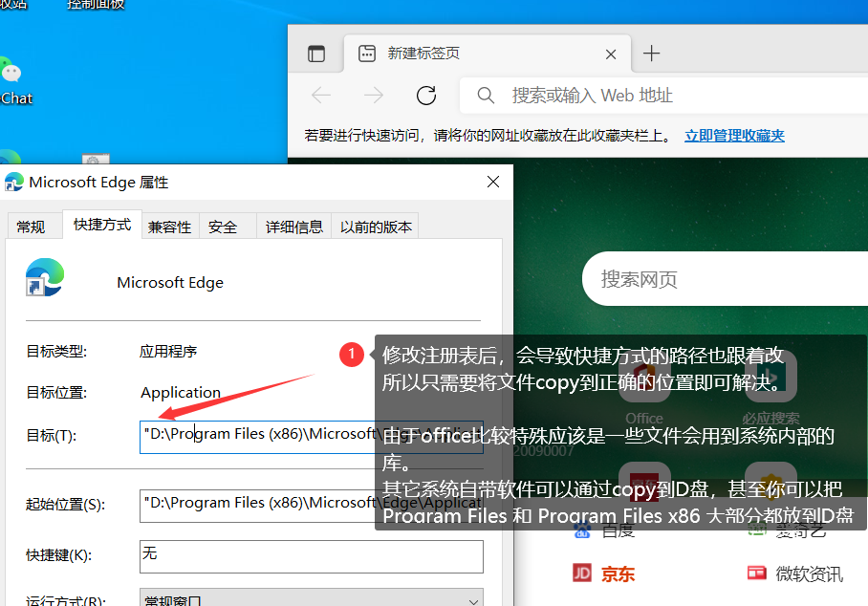The height and width of the screenshot is (606, 868).
Task: Go forward in Edge browser
Action: 374,96
